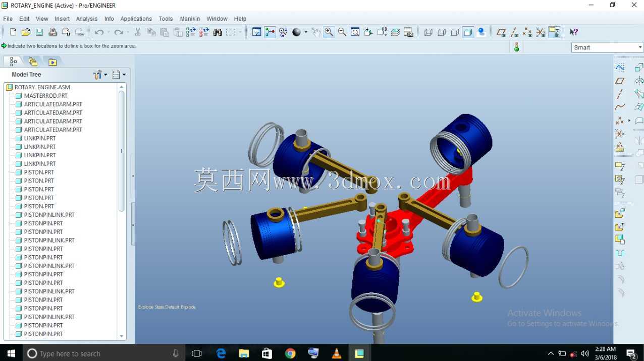Click the Zoom In magnifier icon

click(329, 32)
